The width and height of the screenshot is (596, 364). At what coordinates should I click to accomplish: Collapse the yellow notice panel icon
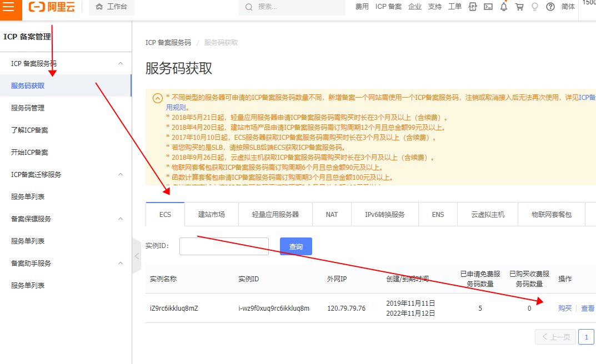pos(157,98)
